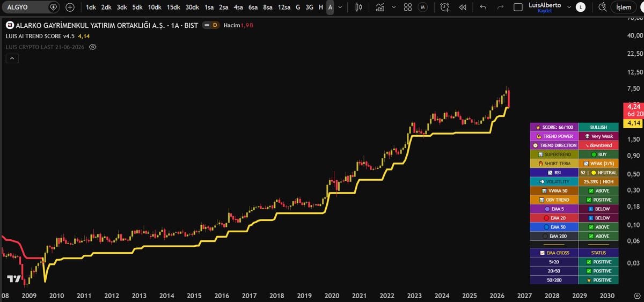Click the LUIS AI TREND SCORE v4.5 legend
Screen dimensions: 644x302
[x=41, y=36]
